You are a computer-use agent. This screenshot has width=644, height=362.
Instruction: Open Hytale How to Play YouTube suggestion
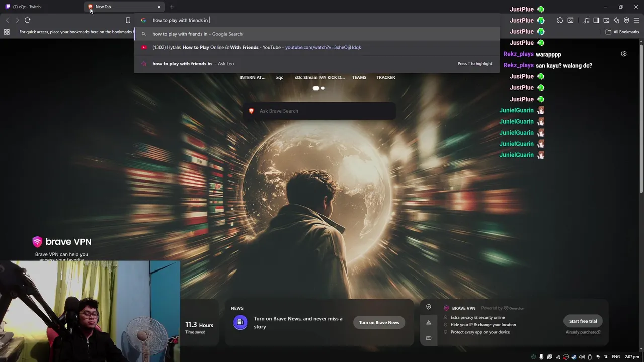pyautogui.click(x=317, y=47)
